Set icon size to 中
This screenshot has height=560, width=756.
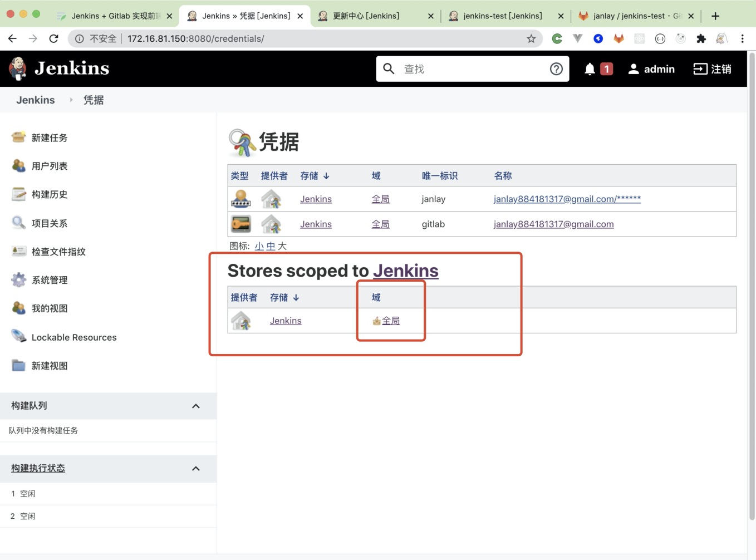[x=271, y=246]
